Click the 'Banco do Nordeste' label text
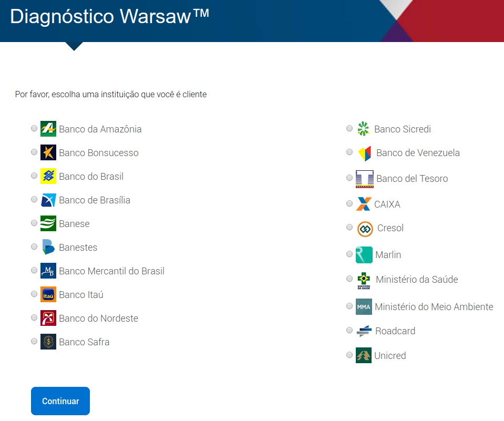 point(99,319)
